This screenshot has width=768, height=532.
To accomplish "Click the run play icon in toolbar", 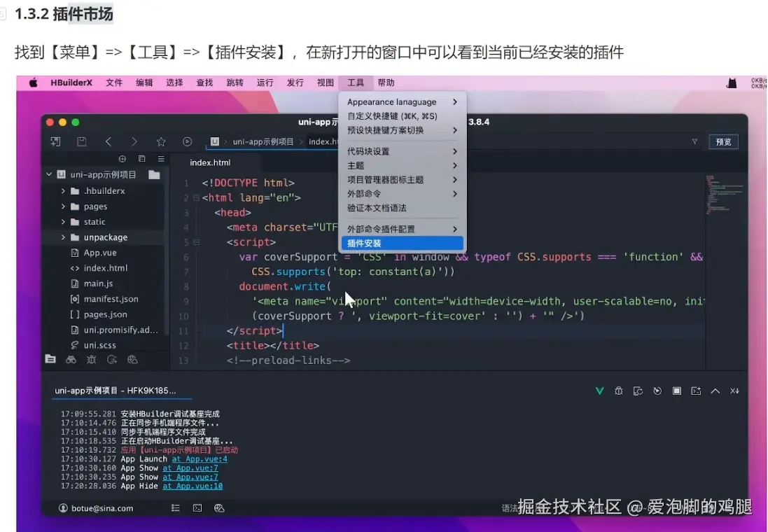I will click(x=187, y=141).
